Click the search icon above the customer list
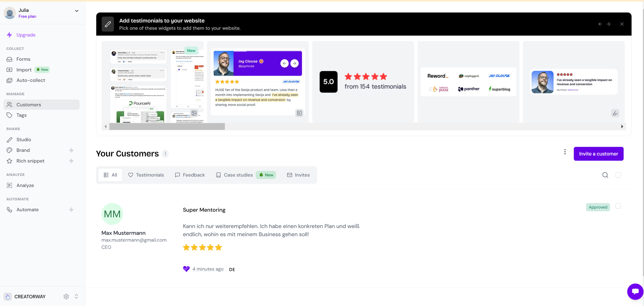Screen dimensions: 644x306 (x=605, y=175)
